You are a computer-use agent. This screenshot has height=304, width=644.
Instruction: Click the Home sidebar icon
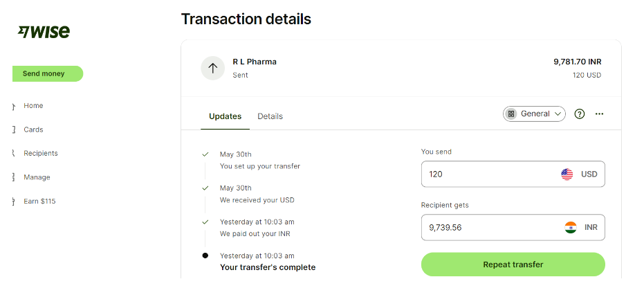tap(14, 106)
